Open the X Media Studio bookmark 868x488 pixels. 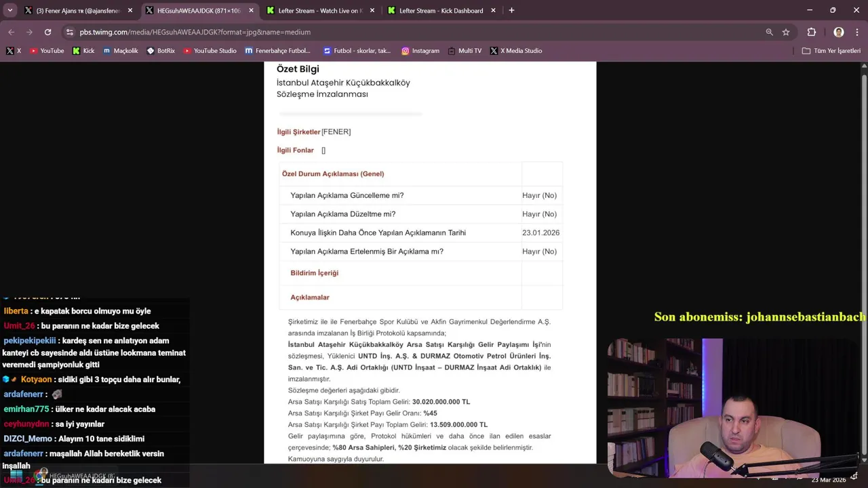pyautogui.click(x=516, y=51)
